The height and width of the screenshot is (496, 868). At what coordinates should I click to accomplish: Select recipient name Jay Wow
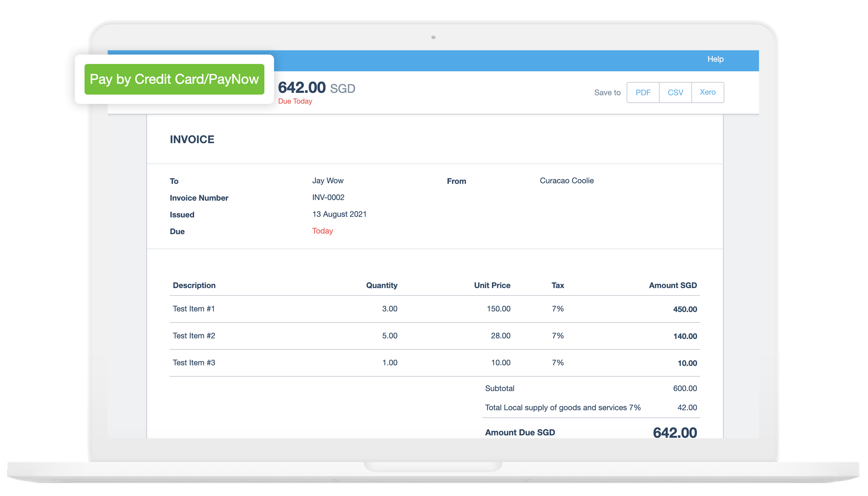328,181
